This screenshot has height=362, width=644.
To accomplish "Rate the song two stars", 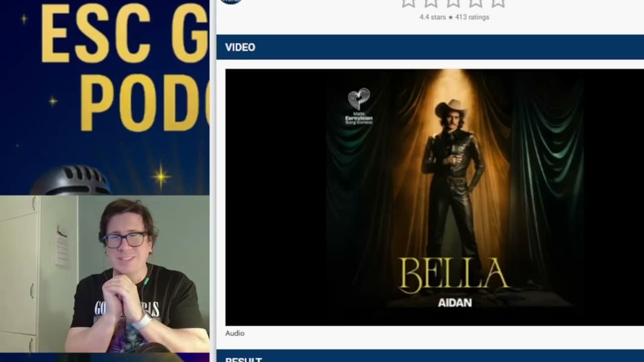I will [x=431, y=3].
